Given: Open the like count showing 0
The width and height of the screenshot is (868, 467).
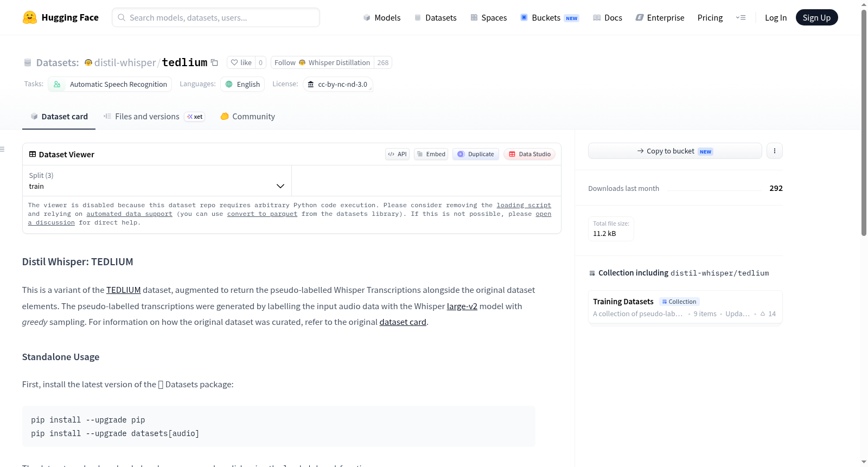Looking at the screenshot, I should pyautogui.click(x=260, y=63).
